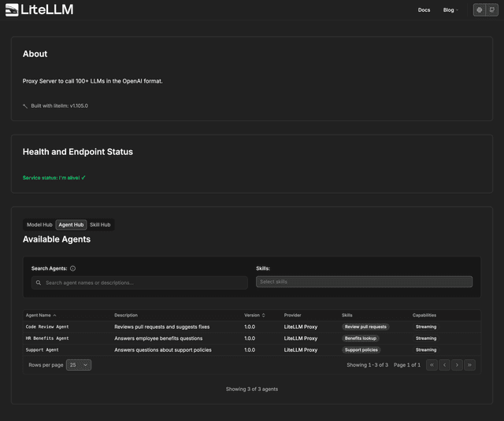Click the Support policies skill tag

tap(361, 350)
